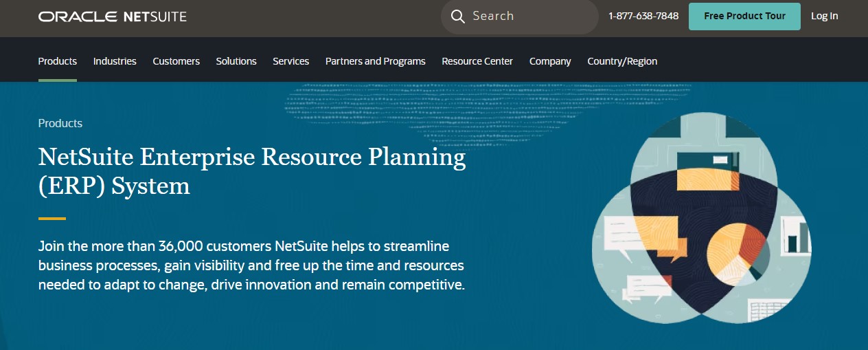Go to Resource Center
This screenshot has width=868, height=350.
477,61
